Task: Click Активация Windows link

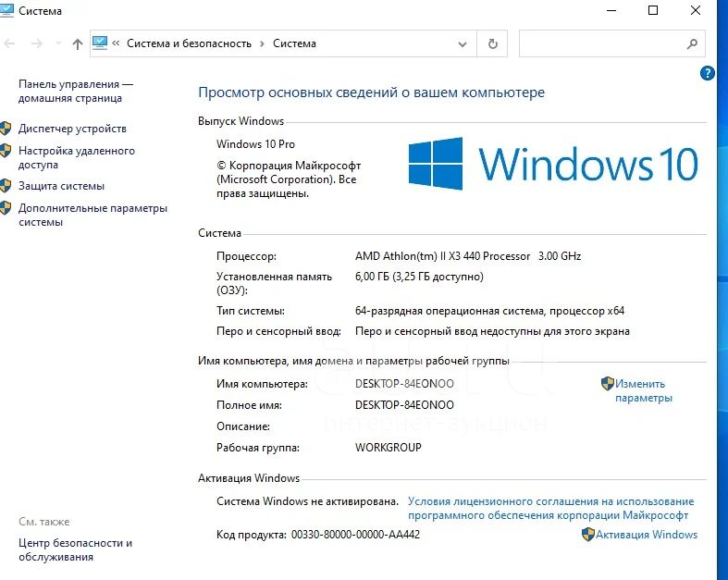Action: 647,535
